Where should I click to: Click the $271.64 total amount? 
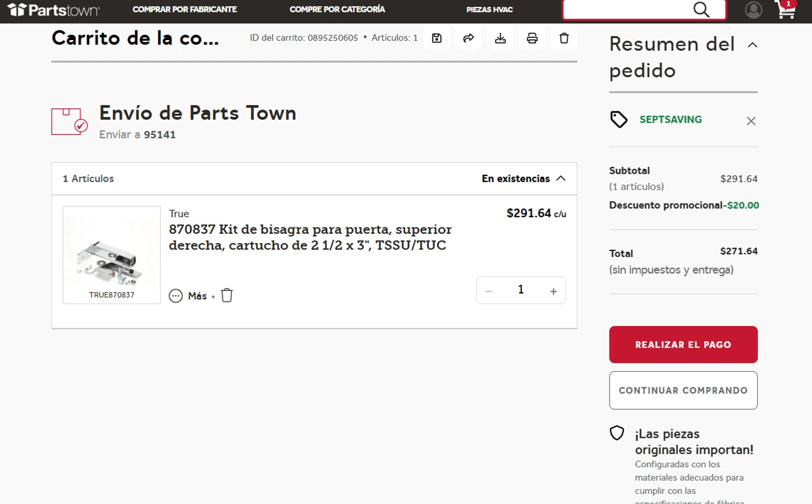738,251
